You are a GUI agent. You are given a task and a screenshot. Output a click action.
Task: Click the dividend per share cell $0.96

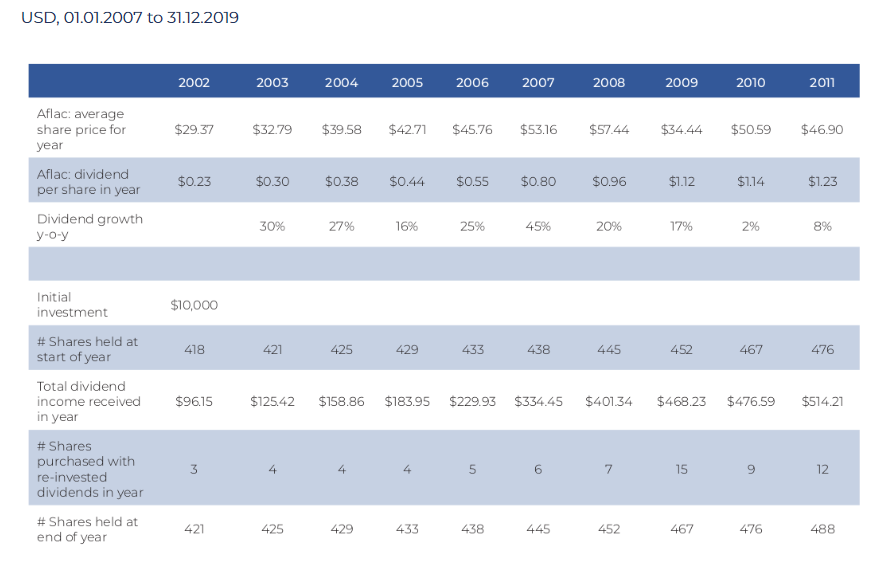pyautogui.click(x=609, y=182)
